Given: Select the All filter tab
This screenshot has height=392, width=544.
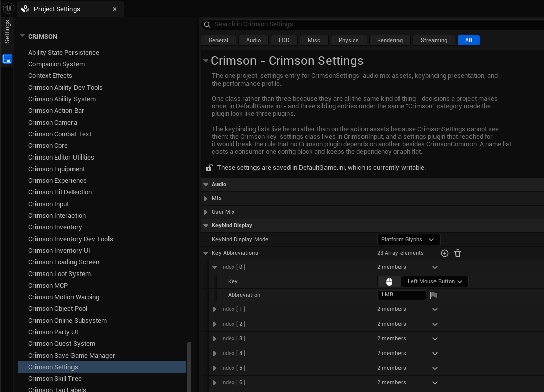Looking at the screenshot, I should tap(469, 40).
